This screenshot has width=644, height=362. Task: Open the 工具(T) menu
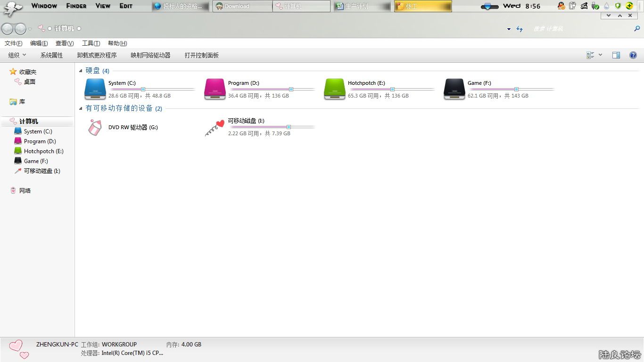click(x=91, y=43)
